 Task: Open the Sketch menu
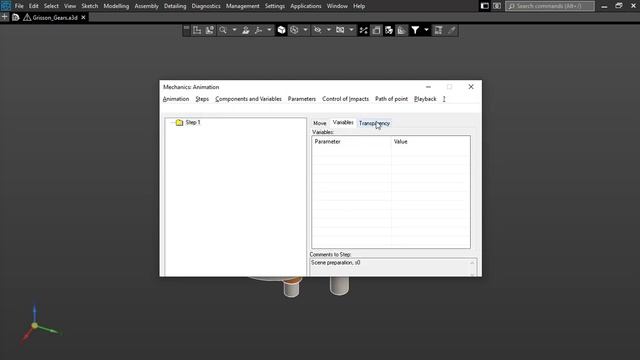(90, 6)
